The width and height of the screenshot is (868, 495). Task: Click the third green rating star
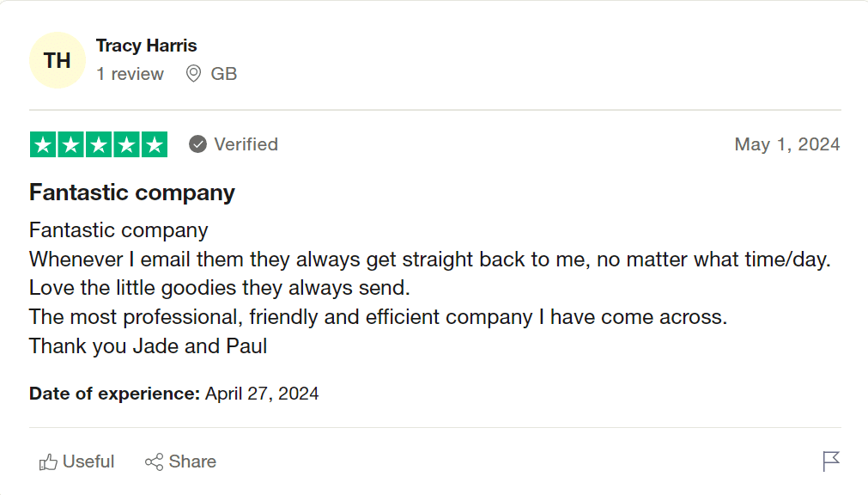(99, 144)
